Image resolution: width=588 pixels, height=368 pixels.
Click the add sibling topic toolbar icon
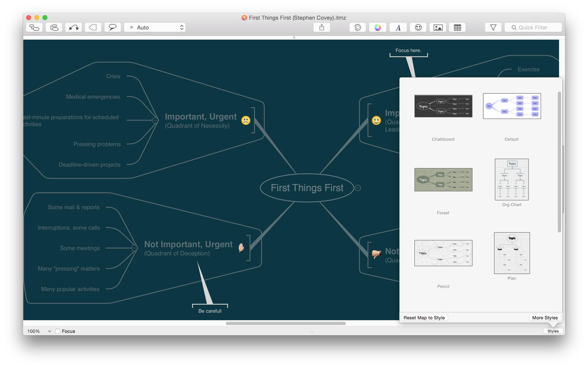pos(54,28)
